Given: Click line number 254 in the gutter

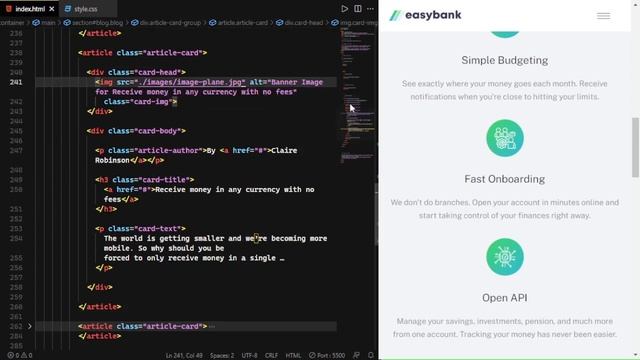Looking at the screenshot, I should click(x=16, y=238).
